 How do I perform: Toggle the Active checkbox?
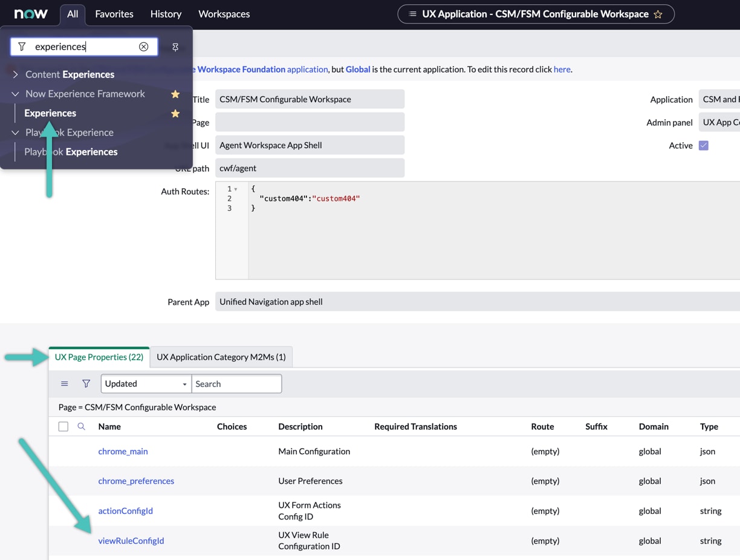coord(703,145)
